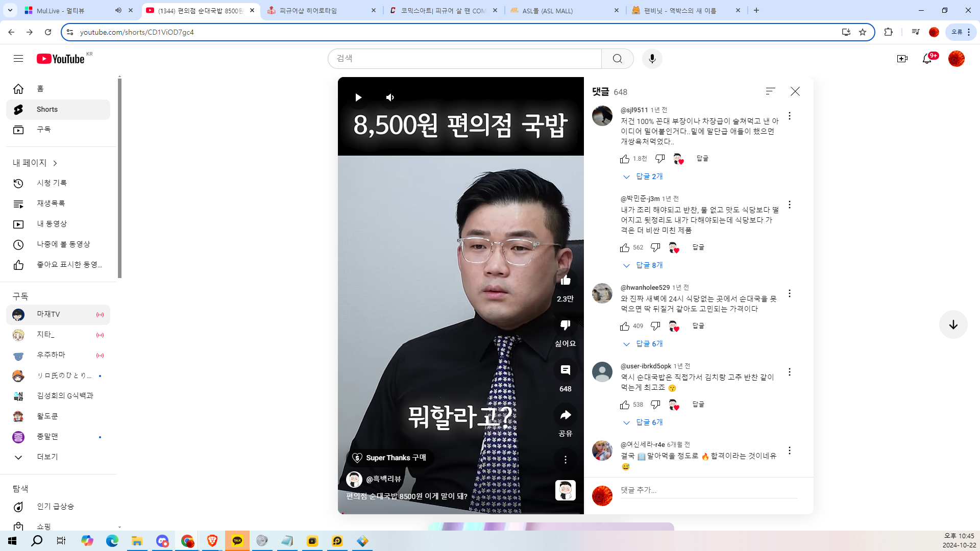Image resolution: width=980 pixels, height=551 pixels.
Task: Click the 댓글 추가 comment field
Action: click(x=708, y=490)
